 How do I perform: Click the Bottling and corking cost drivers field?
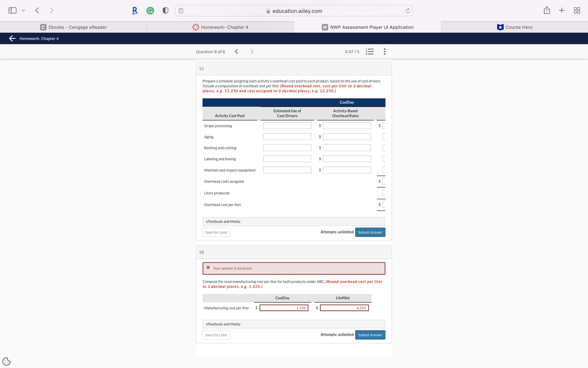pyautogui.click(x=287, y=148)
